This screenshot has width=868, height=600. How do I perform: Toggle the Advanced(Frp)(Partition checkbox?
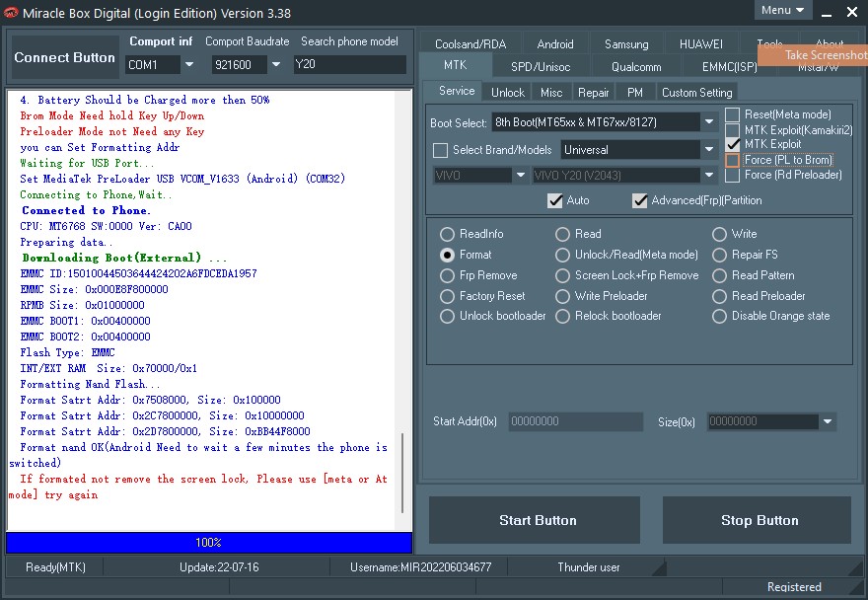click(640, 200)
